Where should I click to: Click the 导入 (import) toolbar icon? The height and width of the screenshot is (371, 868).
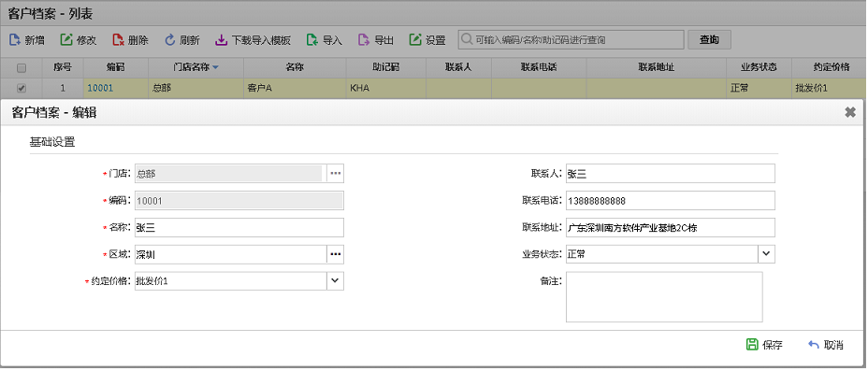(x=312, y=40)
